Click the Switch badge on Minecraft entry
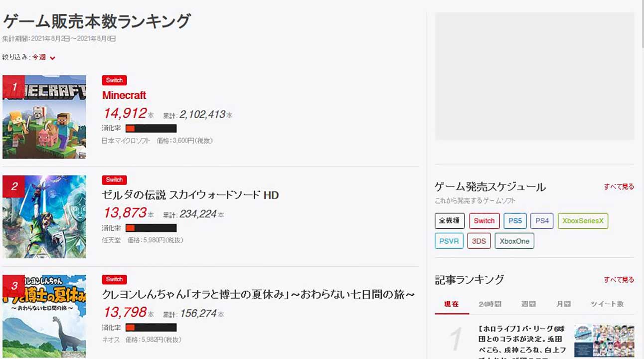 click(114, 80)
